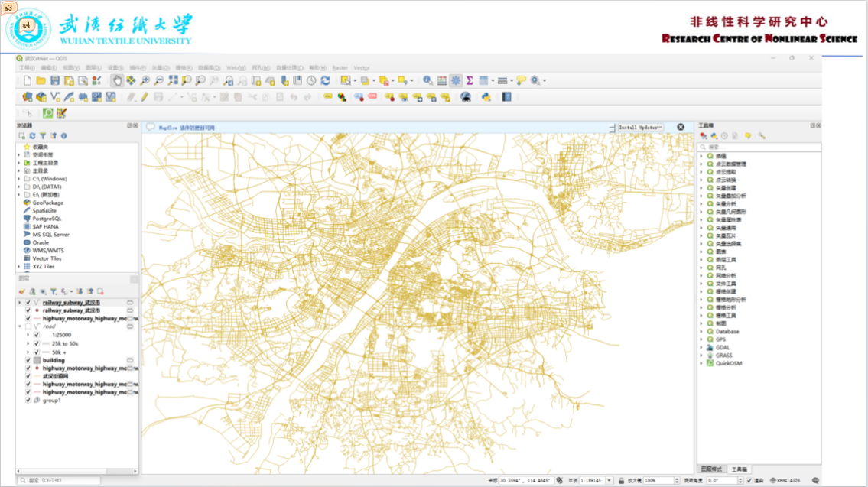Switch to the 图层样式 tab
Screen dimensions: 868x487
[711, 469]
